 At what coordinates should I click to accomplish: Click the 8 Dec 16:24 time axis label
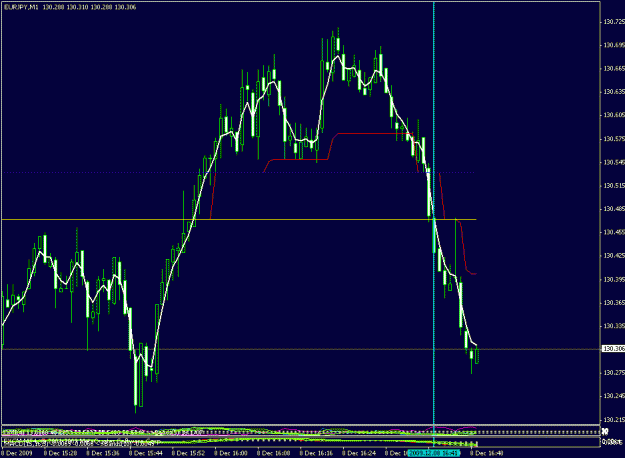(x=359, y=453)
